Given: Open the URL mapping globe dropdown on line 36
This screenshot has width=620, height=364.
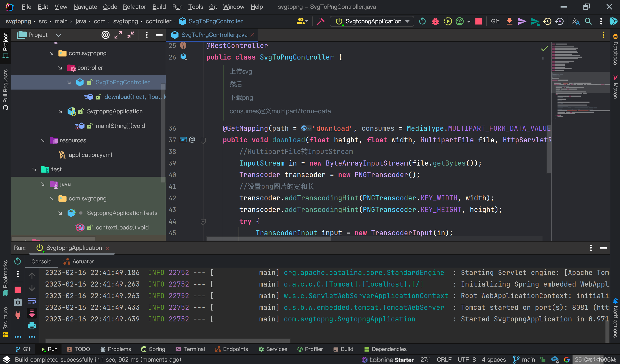Looking at the screenshot, I should click(306, 128).
